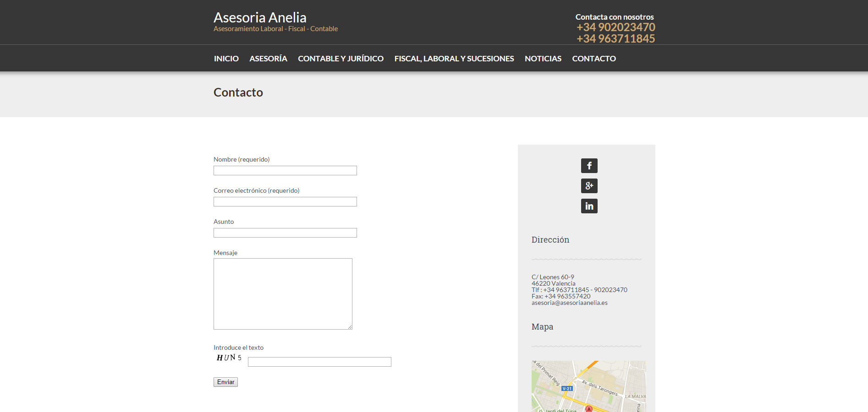Open the ASESORÍA menu item
Image resolution: width=868 pixels, height=412 pixels.
(x=268, y=59)
